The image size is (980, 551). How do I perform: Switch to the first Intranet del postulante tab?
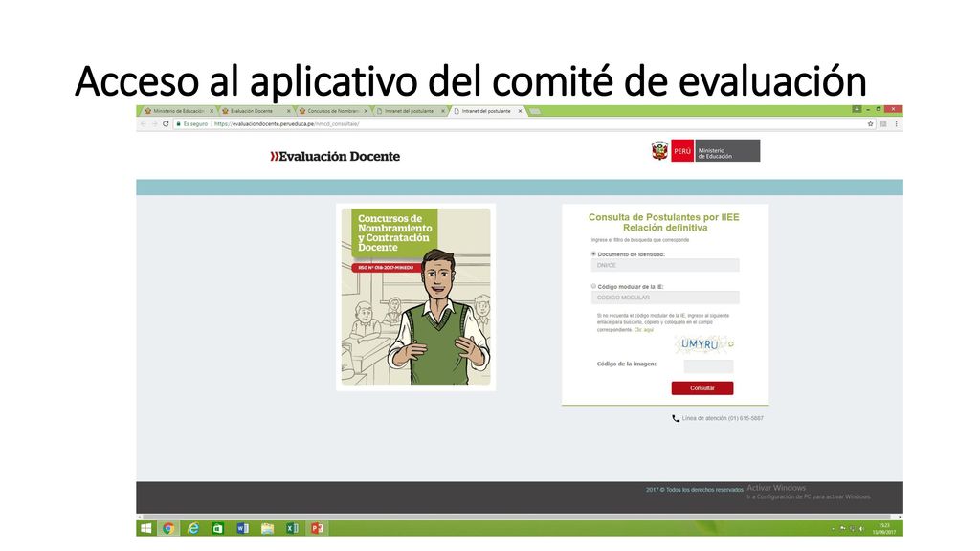tap(410, 111)
